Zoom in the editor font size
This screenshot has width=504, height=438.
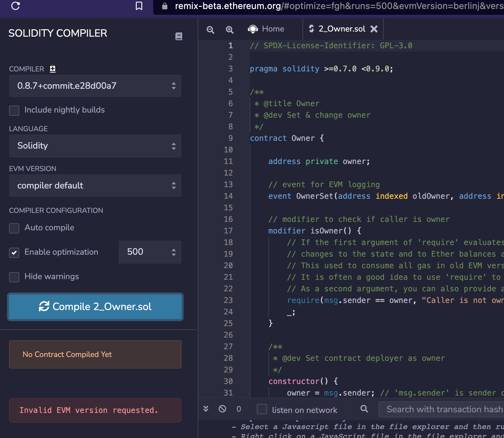(x=229, y=30)
